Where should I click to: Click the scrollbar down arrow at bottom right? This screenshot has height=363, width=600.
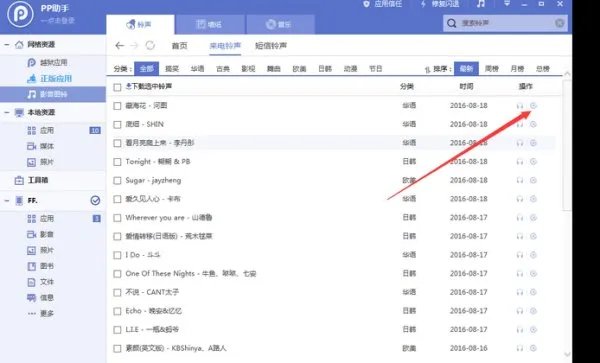tap(567, 355)
